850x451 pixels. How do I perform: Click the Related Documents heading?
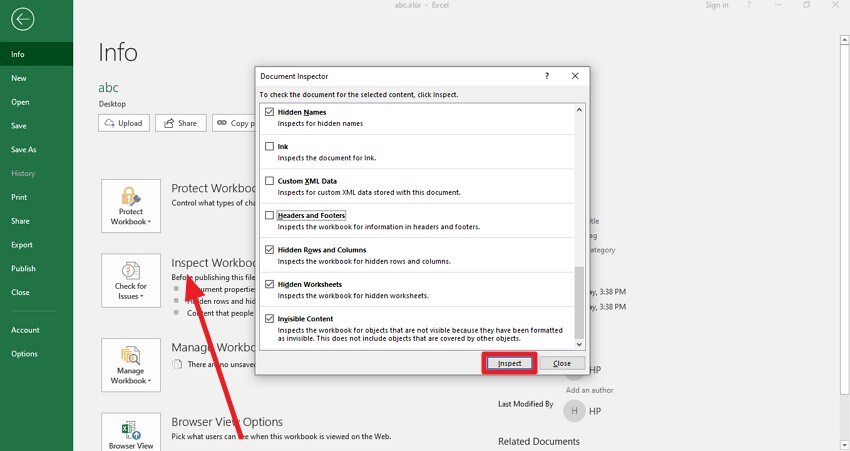coord(539,441)
